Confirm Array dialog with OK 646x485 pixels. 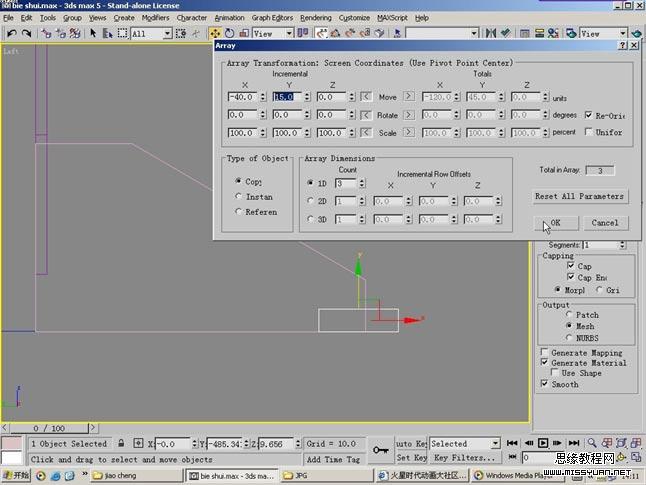tap(556, 223)
